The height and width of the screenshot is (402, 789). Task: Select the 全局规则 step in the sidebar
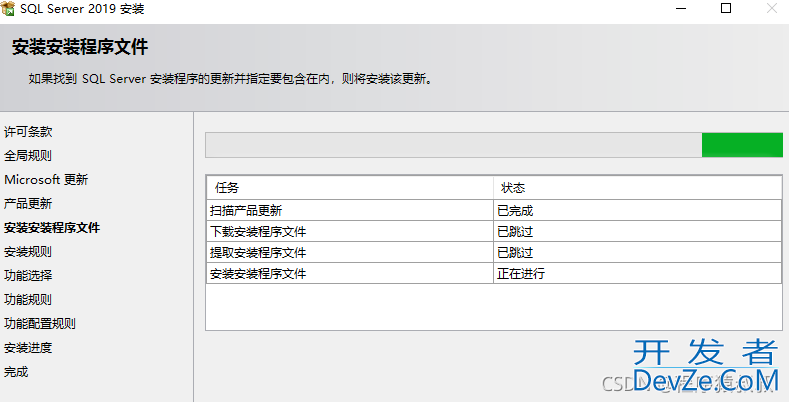[28, 155]
